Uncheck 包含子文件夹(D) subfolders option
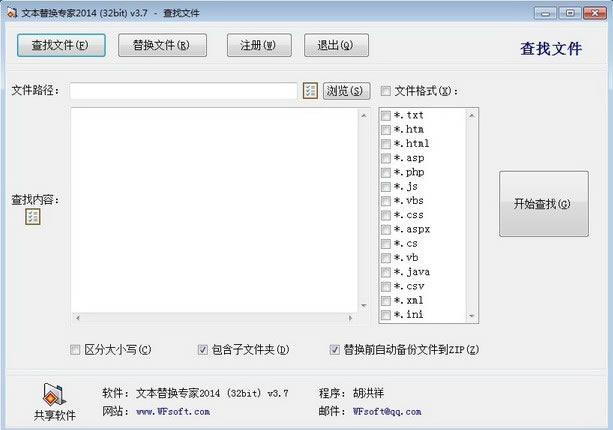This screenshot has width=613, height=430. (203, 349)
